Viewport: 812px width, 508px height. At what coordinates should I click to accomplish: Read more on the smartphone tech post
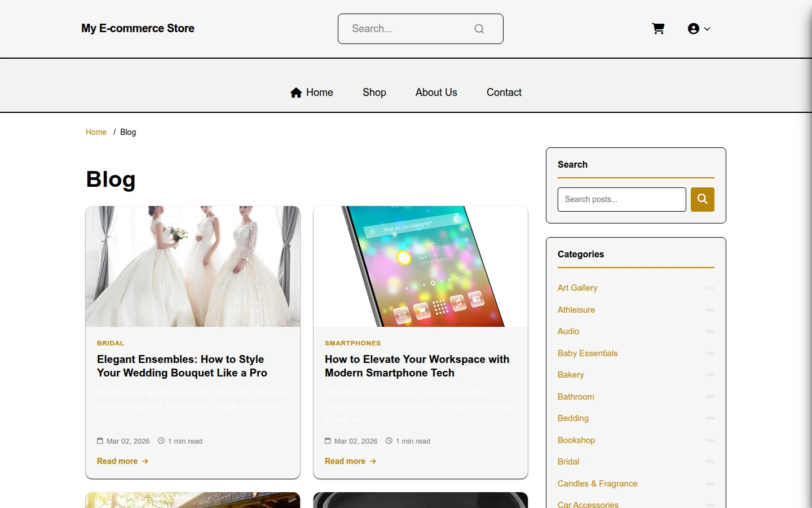tap(350, 461)
